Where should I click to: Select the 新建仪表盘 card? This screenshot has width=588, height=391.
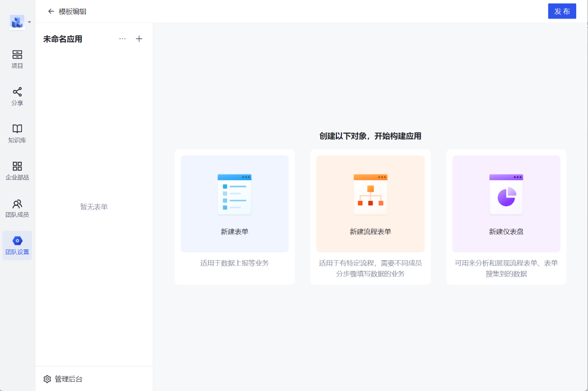(x=506, y=204)
